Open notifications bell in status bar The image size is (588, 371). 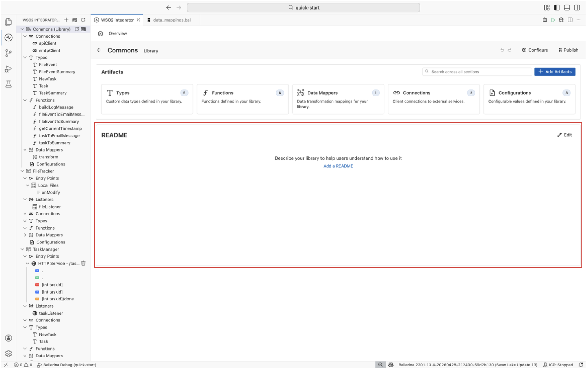581,365
